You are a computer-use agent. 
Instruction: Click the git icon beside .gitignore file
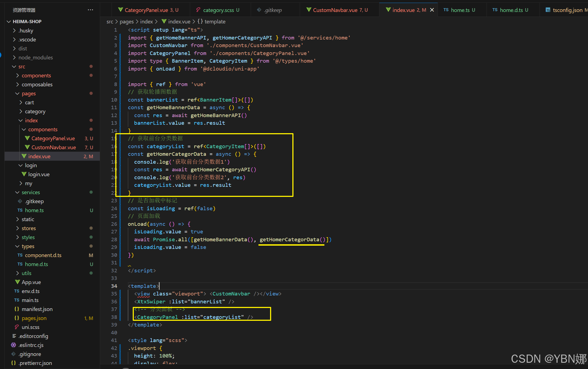click(x=14, y=354)
